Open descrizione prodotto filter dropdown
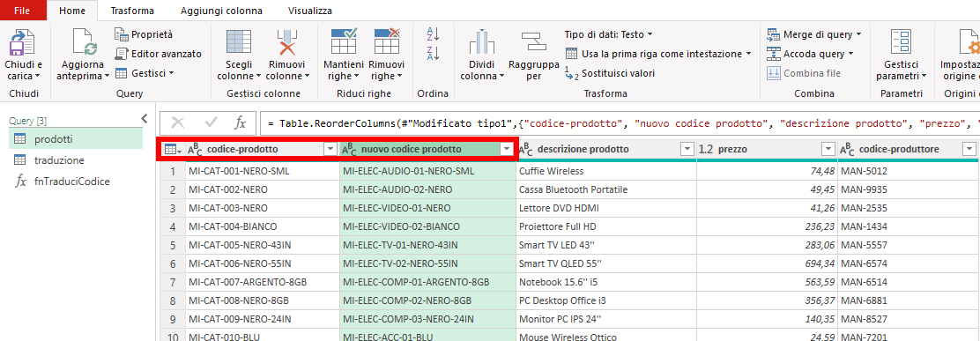 pyautogui.click(x=687, y=149)
